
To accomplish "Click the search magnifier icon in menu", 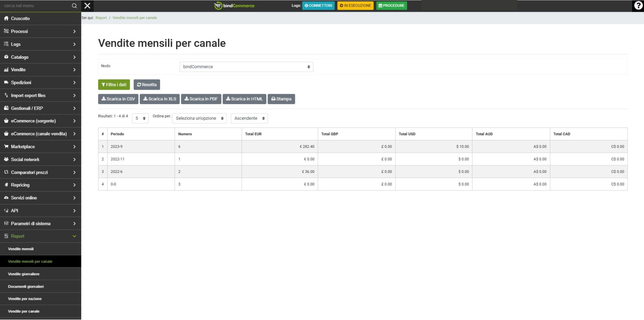I will coord(74,6).
